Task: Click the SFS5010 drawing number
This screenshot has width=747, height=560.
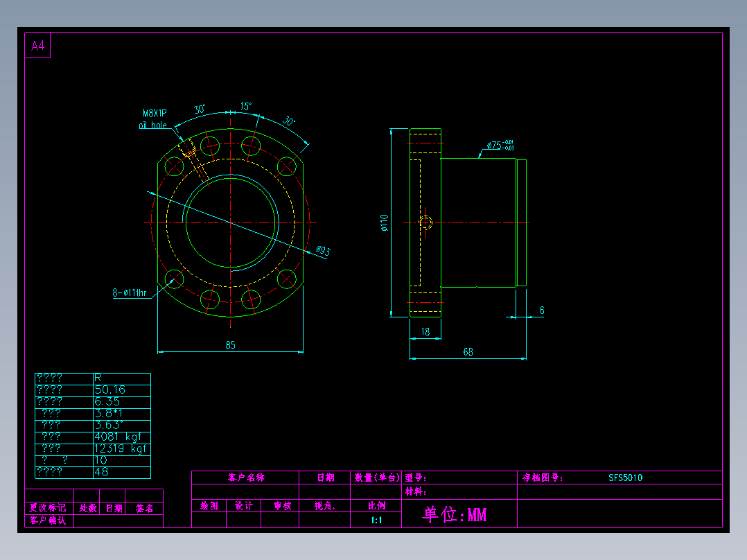Action: coord(626,478)
